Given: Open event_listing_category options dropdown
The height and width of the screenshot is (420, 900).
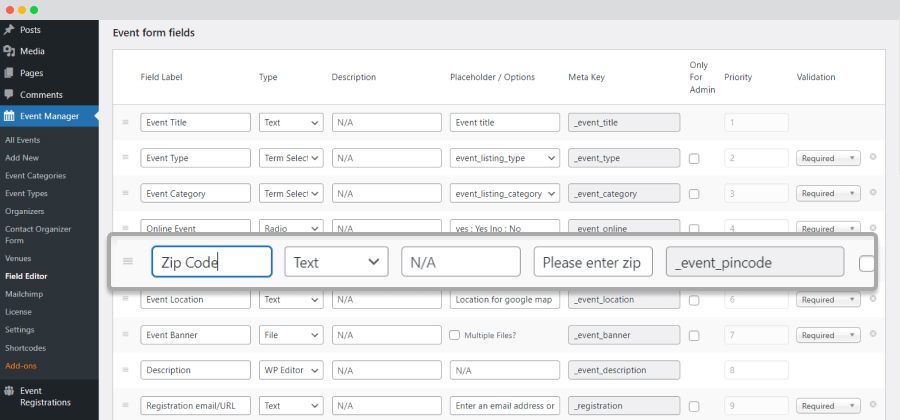Looking at the screenshot, I should 505,193.
